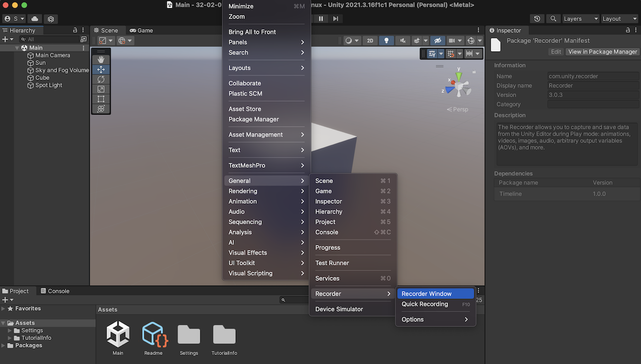Click View in Package Manager button

[602, 52]
